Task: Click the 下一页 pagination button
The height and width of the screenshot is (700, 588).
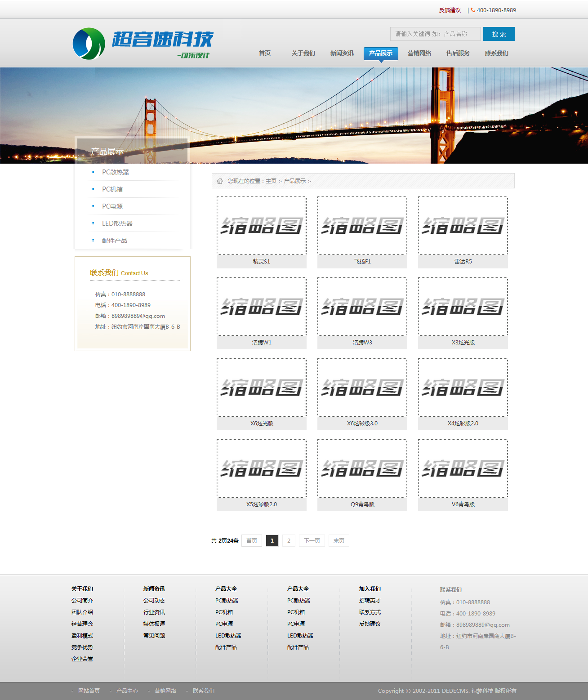Action: click(x=312, y=541)
